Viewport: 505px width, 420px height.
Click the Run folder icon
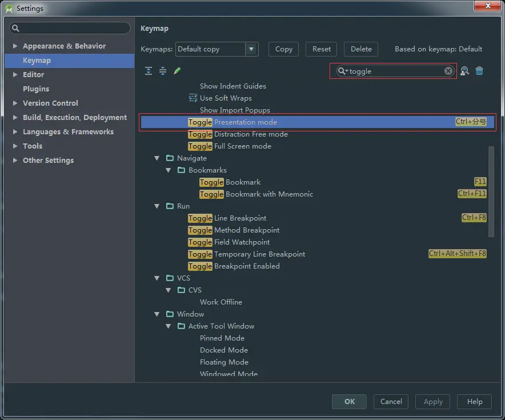tap(170, 206)
